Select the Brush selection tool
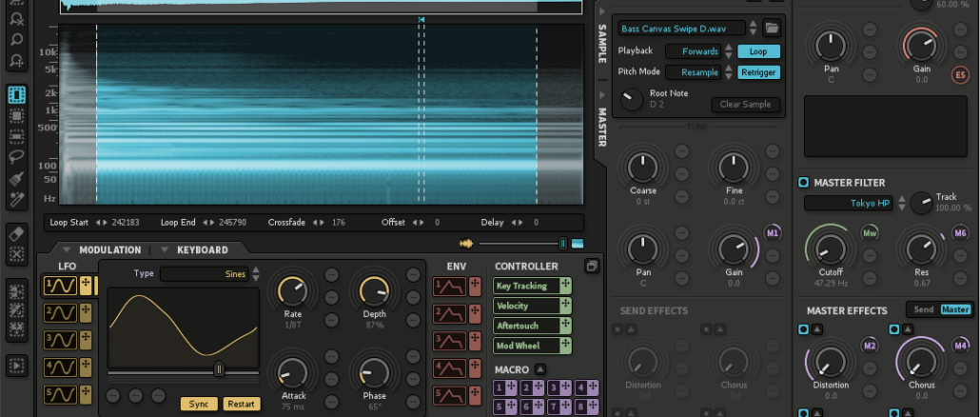The image size is (980, 417). (17, 179)
